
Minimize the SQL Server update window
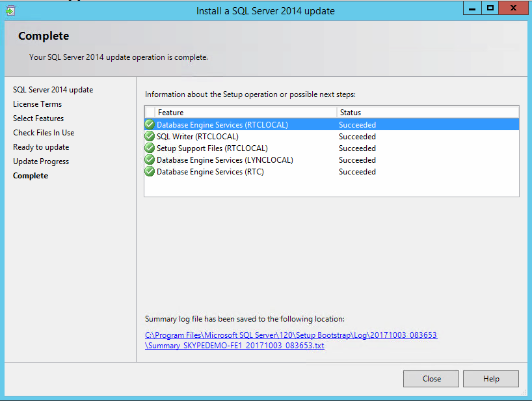pos(472,8)
